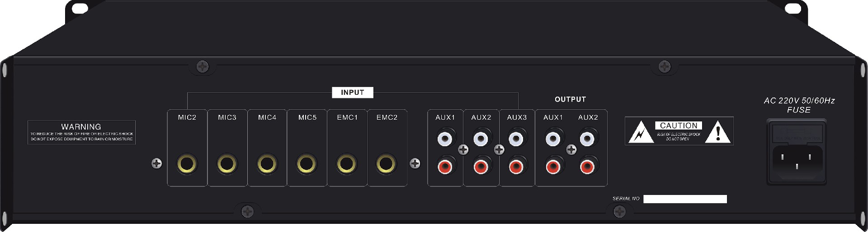Image resolution: width=868 pixels, height=232 pixels.
Task: Click the WARNING label box
Action: (81, 132)
